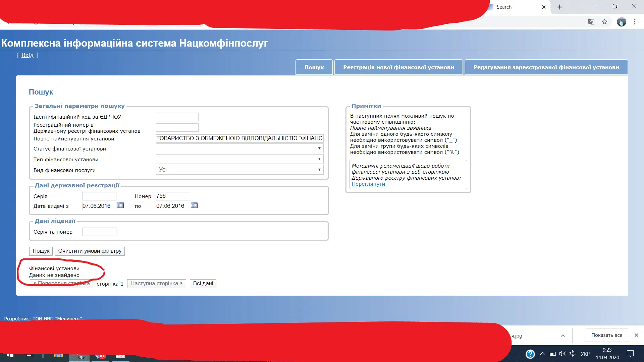Viewport: 644px width, 362px height.
Task: Open calendar for start issue date
Action: [120, 205]
